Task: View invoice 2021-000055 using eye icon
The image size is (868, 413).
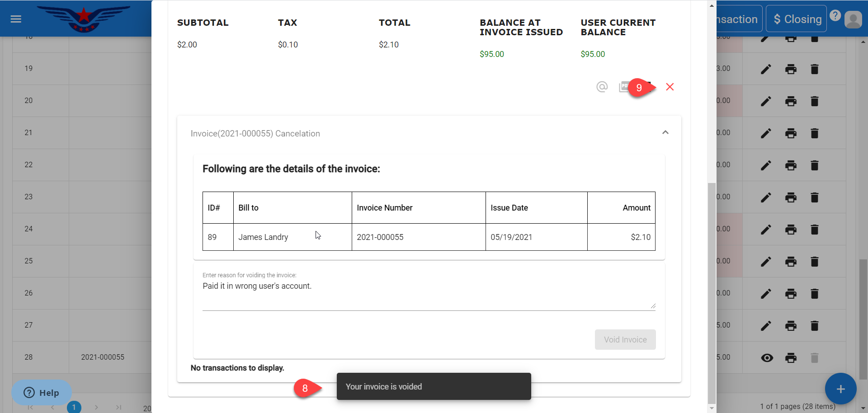Action: 767,358
